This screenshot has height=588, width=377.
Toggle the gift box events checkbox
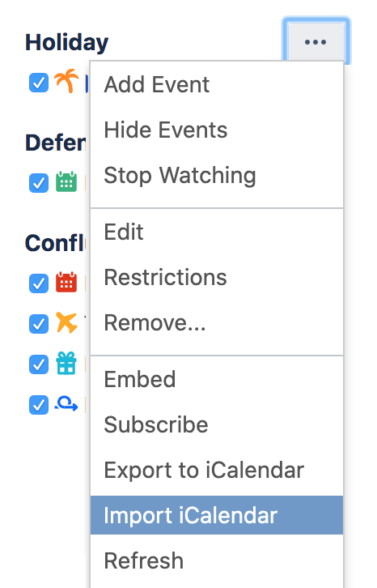pos(39,364)
